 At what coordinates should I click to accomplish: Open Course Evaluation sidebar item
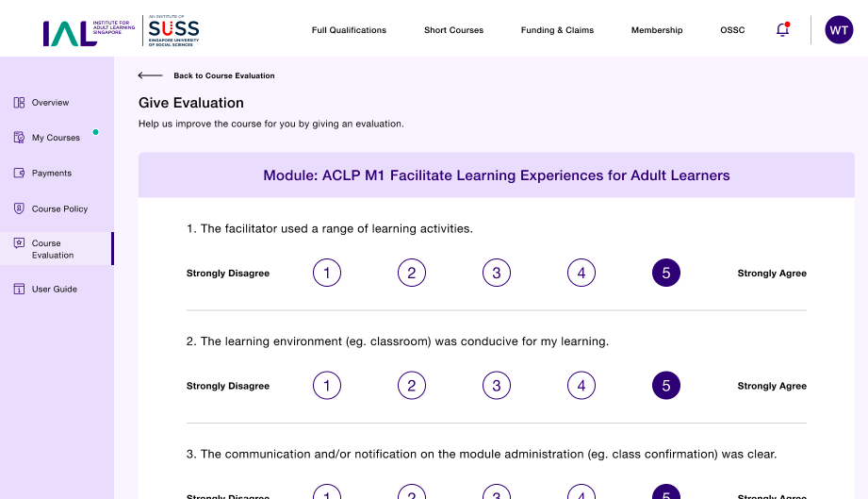[57, 249]
